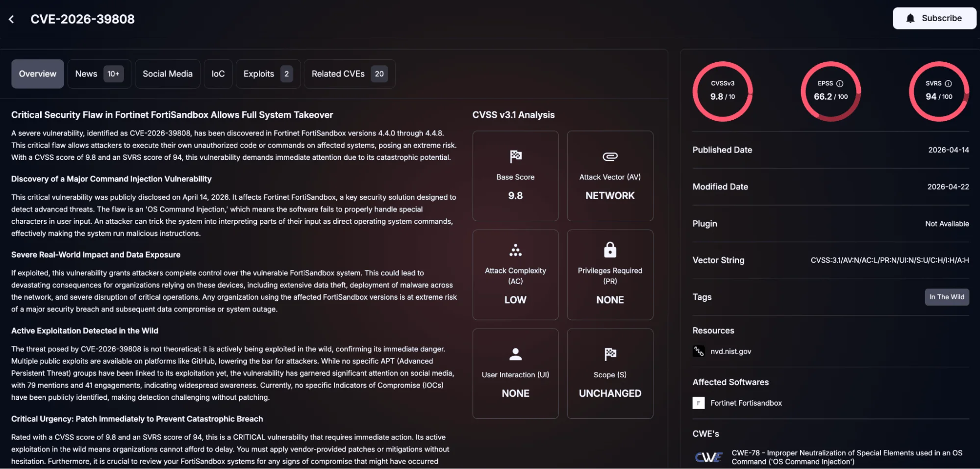980x469 pixels.
Task: Click Severe Real-World Impact and Data Exposure heading
Action: pos(96,255)
